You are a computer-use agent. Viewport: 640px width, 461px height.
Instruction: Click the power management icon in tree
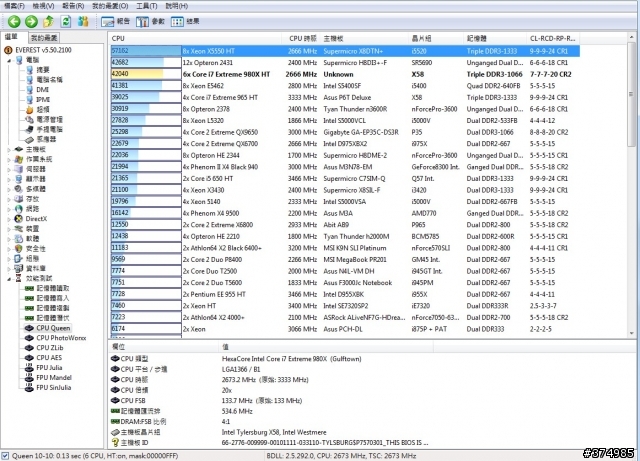click(29, 119)
